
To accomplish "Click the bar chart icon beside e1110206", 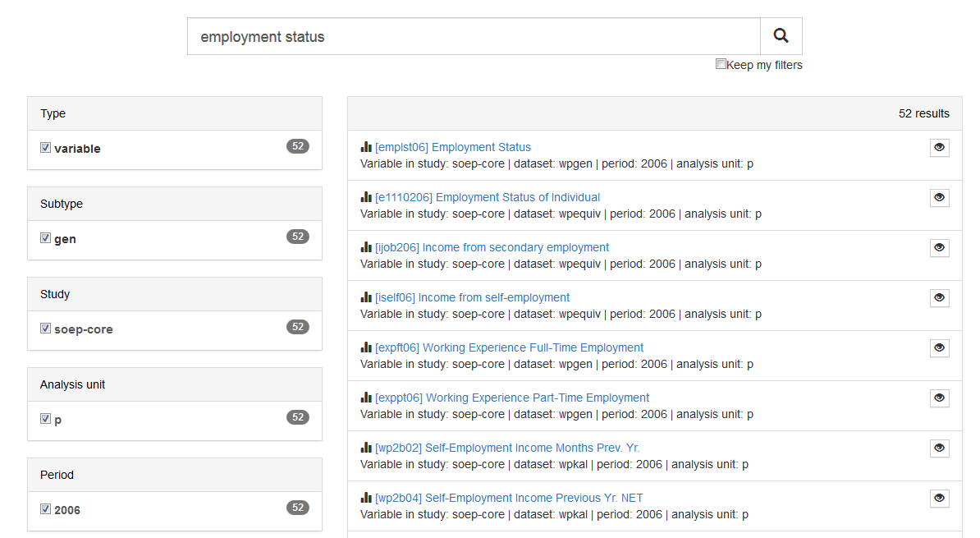I will pyautogui.click(x=366, y=197).
